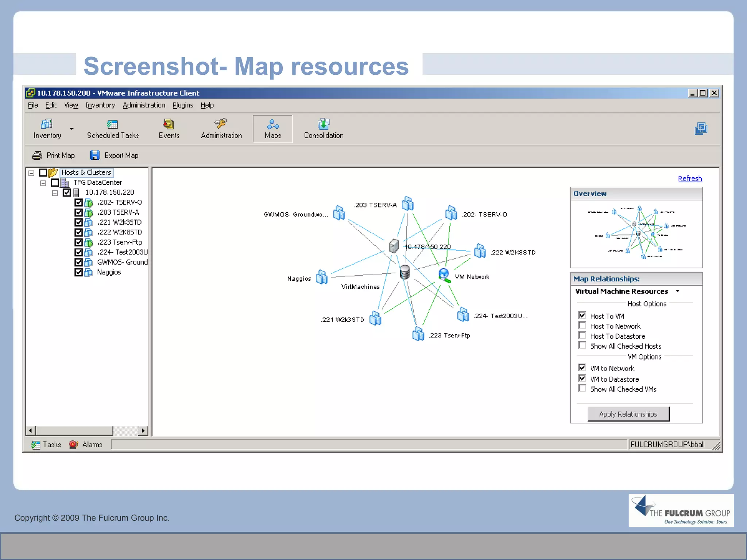Uncheck the .221 W2k3STD tree checkbox
Image resolution: width=747 pixels, height=560 pixels.
coord(78,222)
